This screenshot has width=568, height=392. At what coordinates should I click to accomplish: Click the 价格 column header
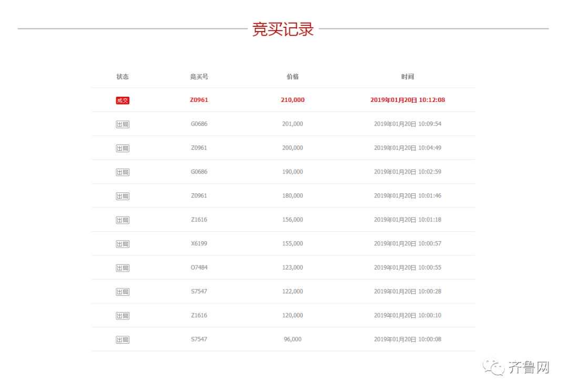pos(292,76)
